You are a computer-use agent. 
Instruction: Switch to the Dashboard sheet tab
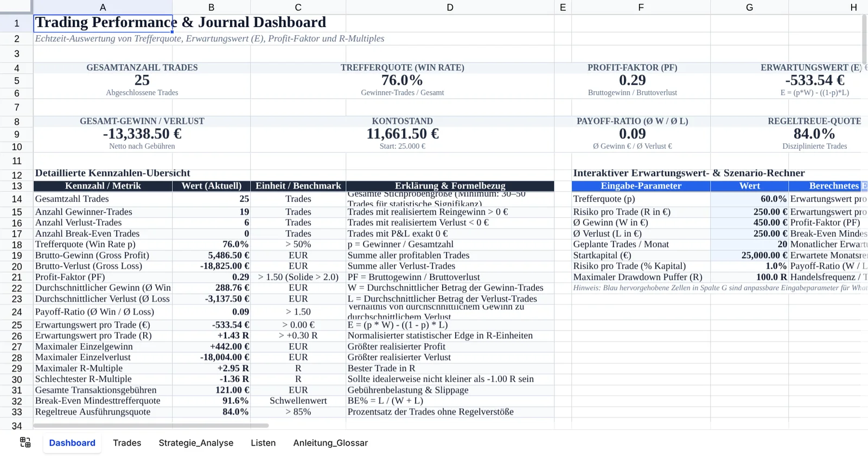pyautogui.click(x=72, y=442)
